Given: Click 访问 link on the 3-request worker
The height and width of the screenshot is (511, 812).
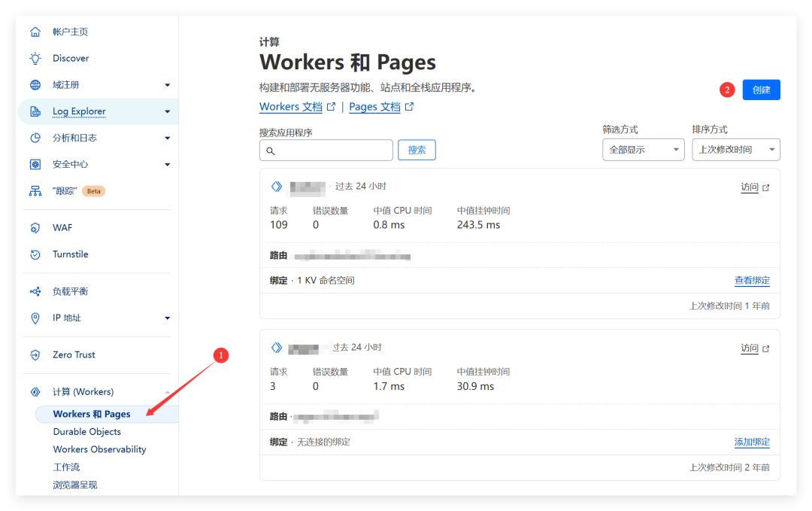Looking at the screenshot, I should tap(750, 348).
